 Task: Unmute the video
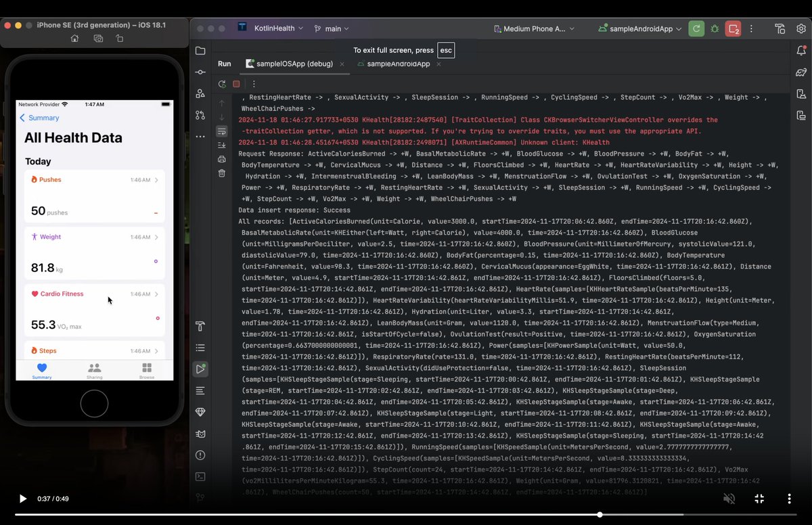coord(729,499)
